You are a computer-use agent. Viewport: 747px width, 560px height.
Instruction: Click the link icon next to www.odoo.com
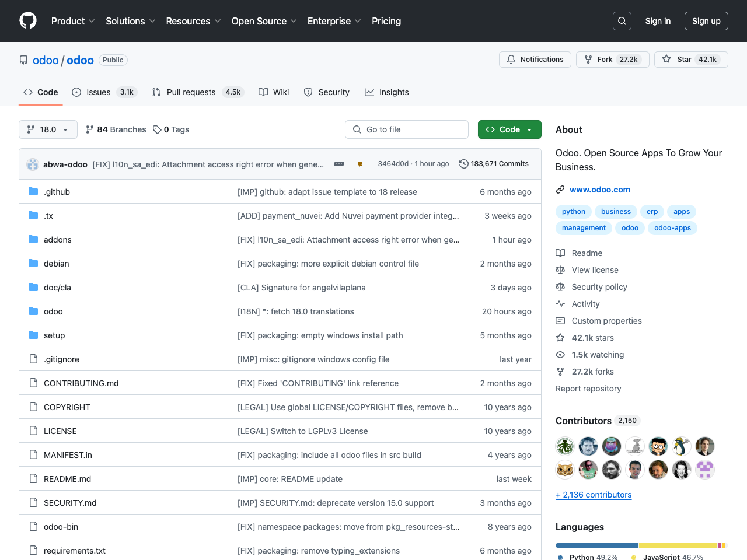[560, 190]
